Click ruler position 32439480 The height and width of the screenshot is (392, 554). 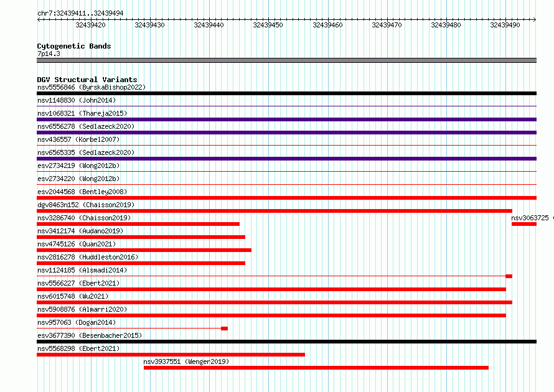(446, 25)
